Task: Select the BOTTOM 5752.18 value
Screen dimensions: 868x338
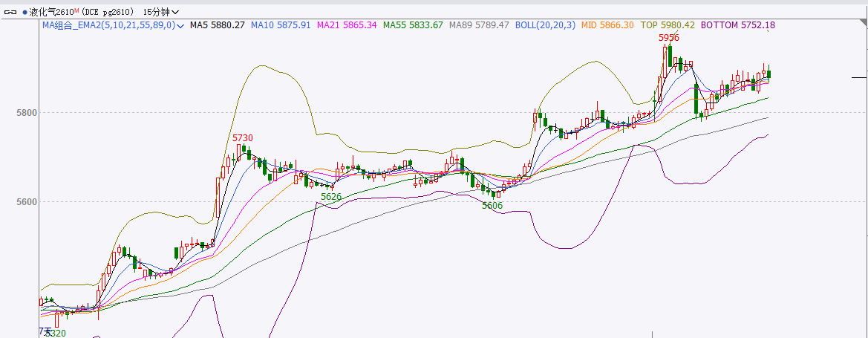Action: pyautogui.click(x=739, y=25)
